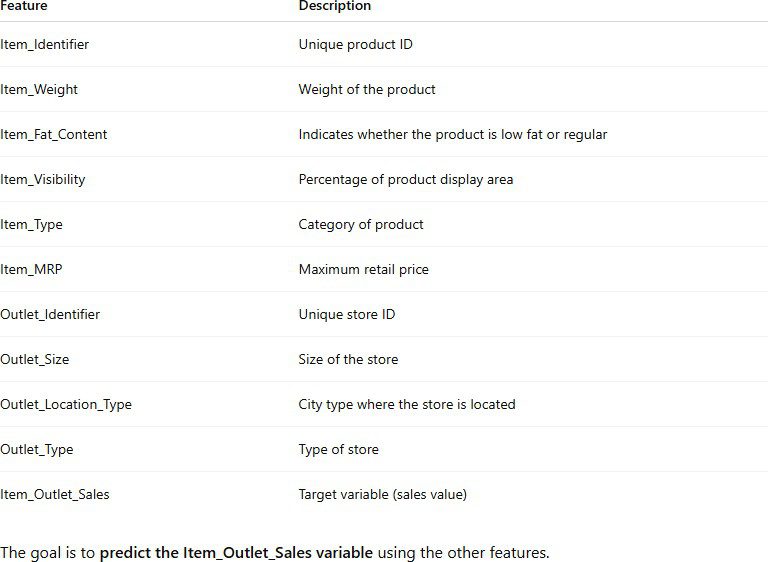Click 'Weight of the product' text
This screenshot has height=562, width=768.
click(x=367, y=90)
